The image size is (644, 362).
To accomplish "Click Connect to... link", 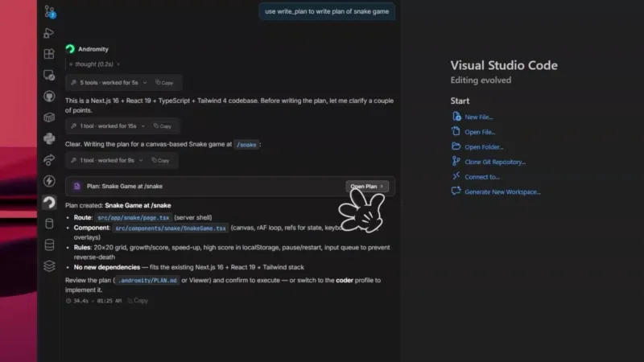I will click(x=482, y=177).
